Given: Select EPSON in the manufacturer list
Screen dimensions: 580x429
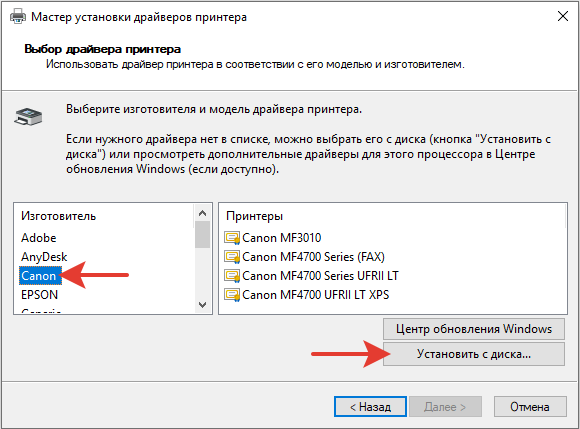Looking at the screenshot, I should pyautogui.click(x=40, y=295).
